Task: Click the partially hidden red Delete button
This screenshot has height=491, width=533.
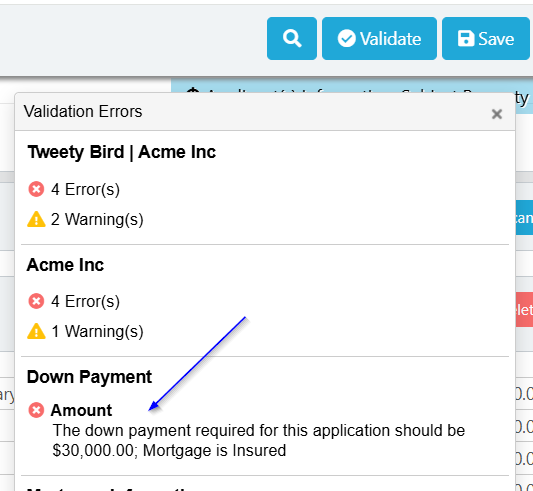Action: pyautogui.click(x=524, y=310)
